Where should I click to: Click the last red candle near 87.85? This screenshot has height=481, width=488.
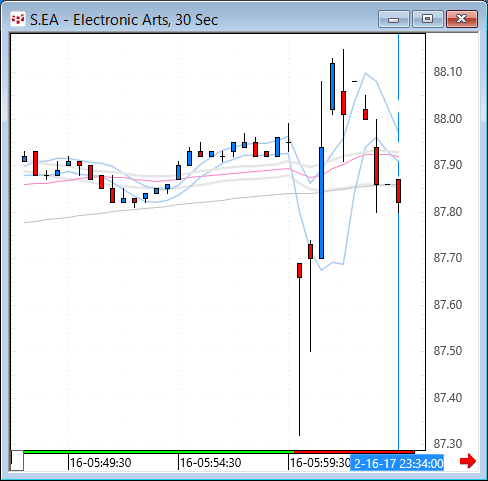coord(398,191)
